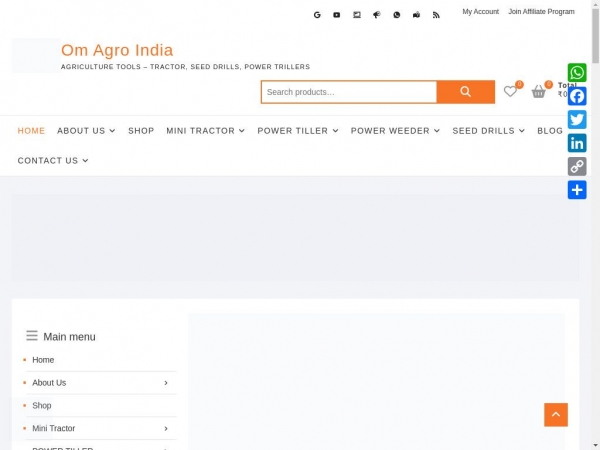Open the wishlist heart icon
Viewport: 600px width, 450px height.
[x=510, y=91]
